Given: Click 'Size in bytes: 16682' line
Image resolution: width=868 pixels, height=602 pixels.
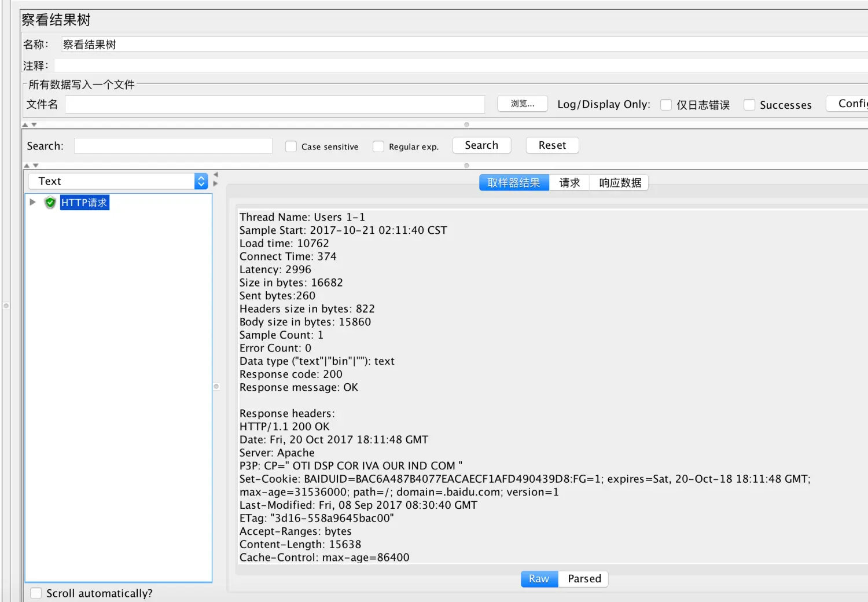Looking at the screenshot, I should (x=291, y=283).
